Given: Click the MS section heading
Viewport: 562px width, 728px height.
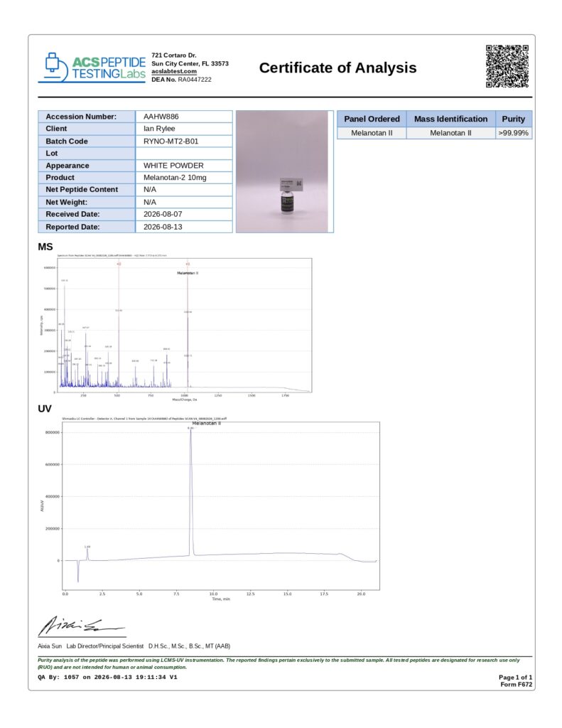Looking at the screenshot, I should click(x=45, y=247).
